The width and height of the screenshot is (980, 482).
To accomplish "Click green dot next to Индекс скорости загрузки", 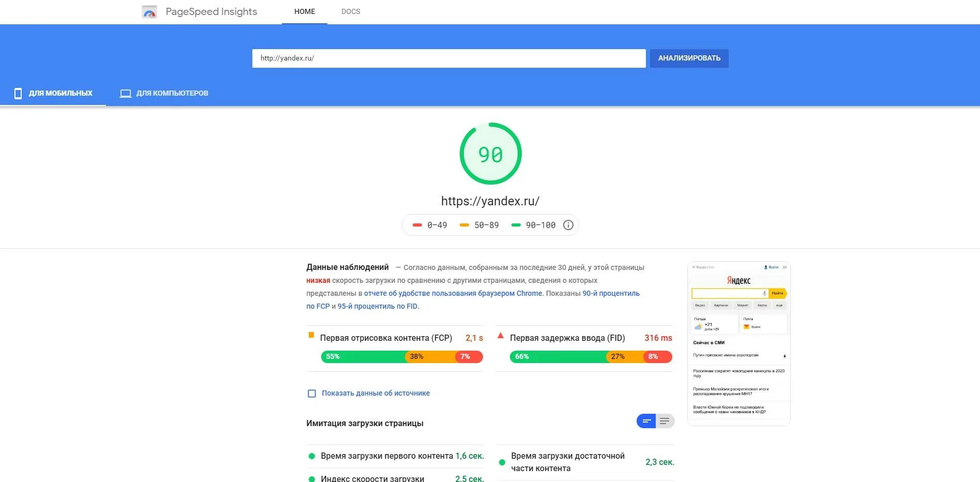I will coord(311,479).
